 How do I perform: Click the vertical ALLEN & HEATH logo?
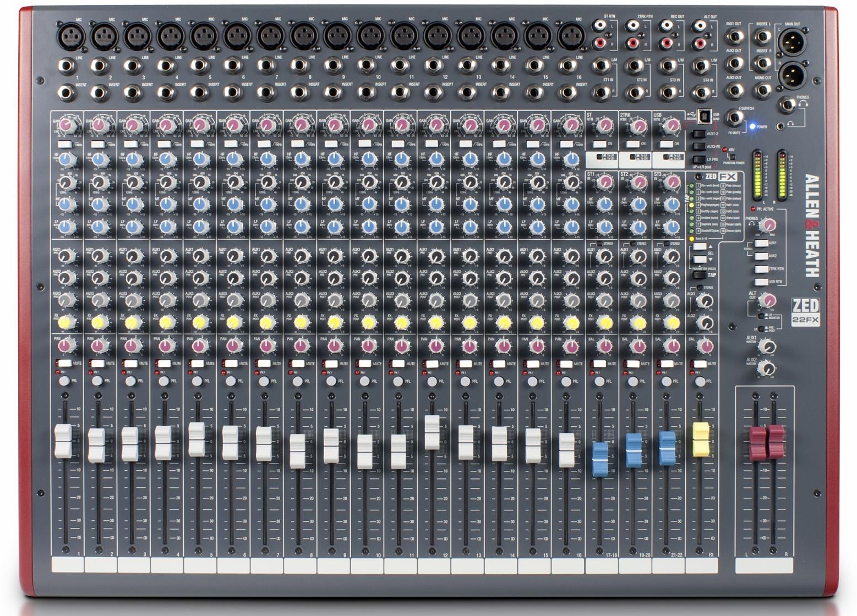[812, 226]
